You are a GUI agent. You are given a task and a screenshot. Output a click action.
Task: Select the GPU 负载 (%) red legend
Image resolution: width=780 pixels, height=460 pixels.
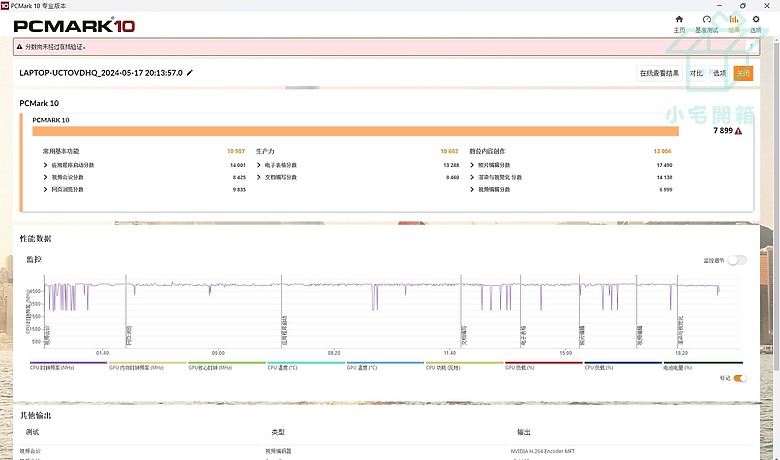(544, 366)
